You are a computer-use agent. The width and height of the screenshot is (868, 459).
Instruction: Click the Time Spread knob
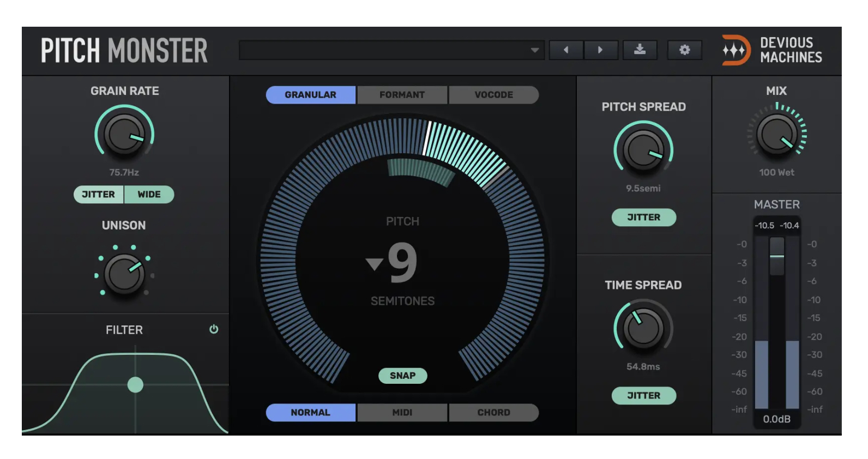643,328
